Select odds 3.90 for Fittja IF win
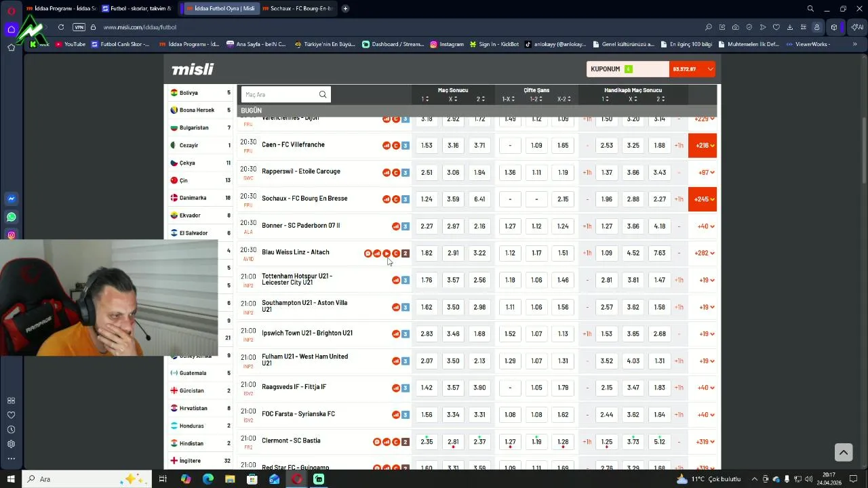868x488 pixels. coord(479,388)
